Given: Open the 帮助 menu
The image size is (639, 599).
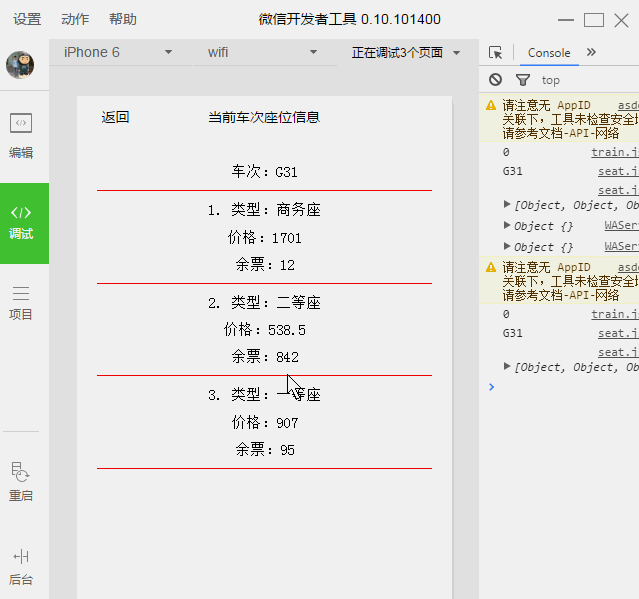Looking at the screenshot, I should click(123, 19).
